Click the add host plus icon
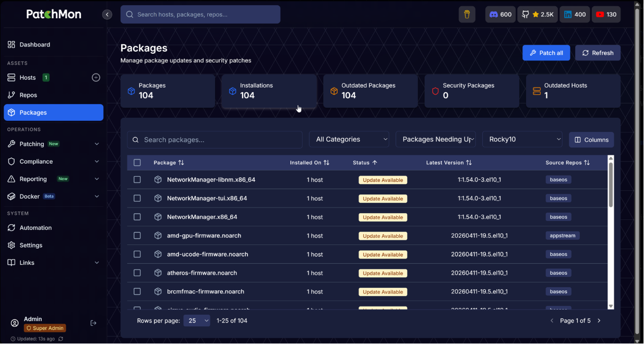This screenshot has height=344, width=644. coord(96,78)
